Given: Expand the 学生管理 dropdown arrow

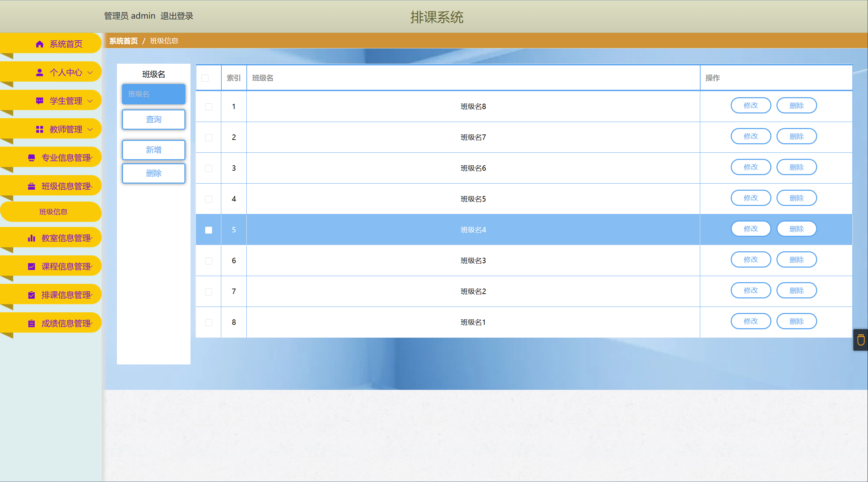Looking at the screenshot, I should [90, 101].
